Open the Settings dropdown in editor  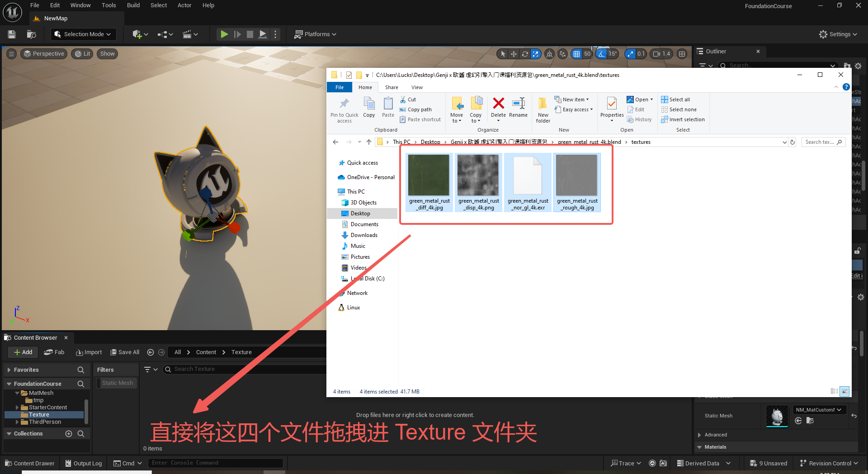tap(838, 34)
